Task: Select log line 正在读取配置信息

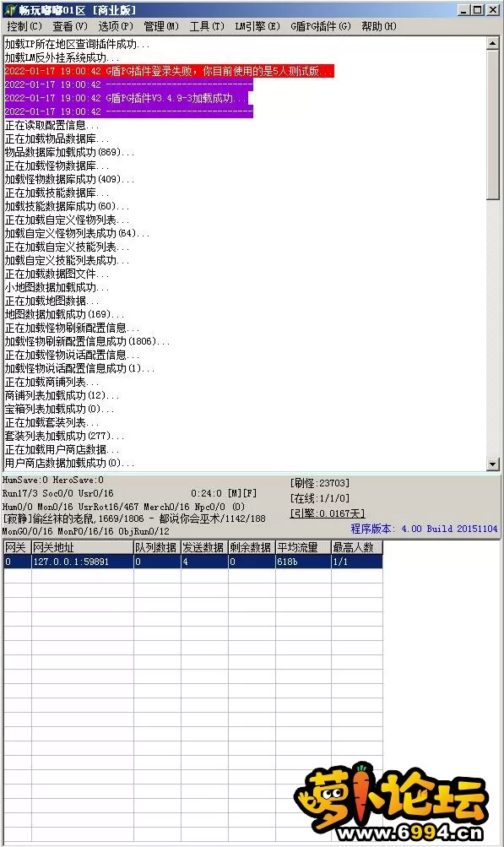Action: [x=51, y=125]
